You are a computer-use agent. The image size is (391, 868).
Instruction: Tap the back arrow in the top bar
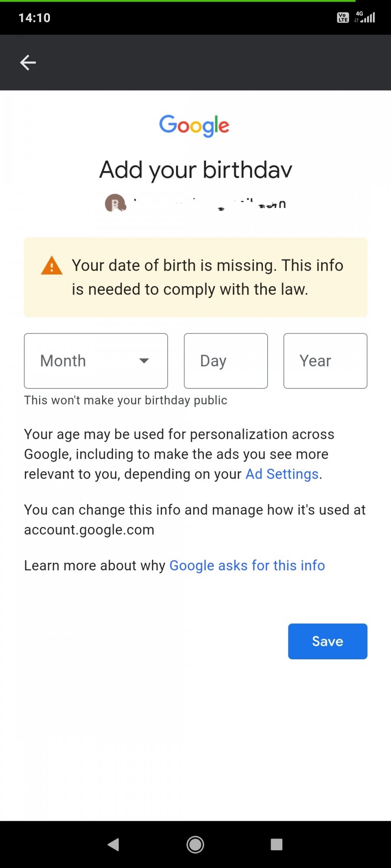coord(28,62)
